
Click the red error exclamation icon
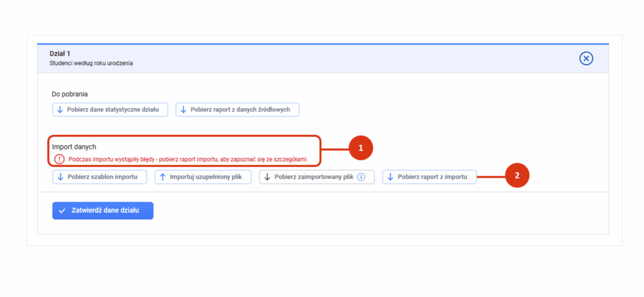[x=59, y=159]
